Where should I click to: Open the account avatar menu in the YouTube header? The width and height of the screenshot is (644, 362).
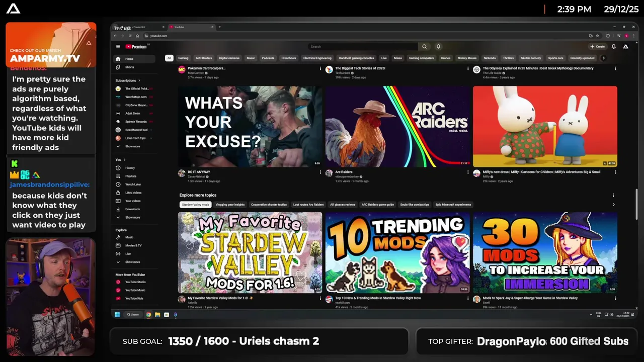[625, 47]
